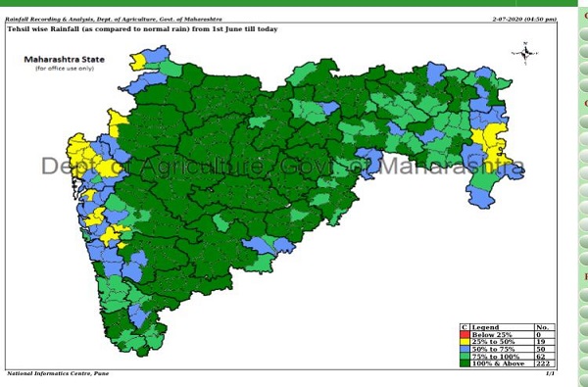This screenshot has height=387, width=588.
Task: Click the C column header cell
Action: point(465,327)
